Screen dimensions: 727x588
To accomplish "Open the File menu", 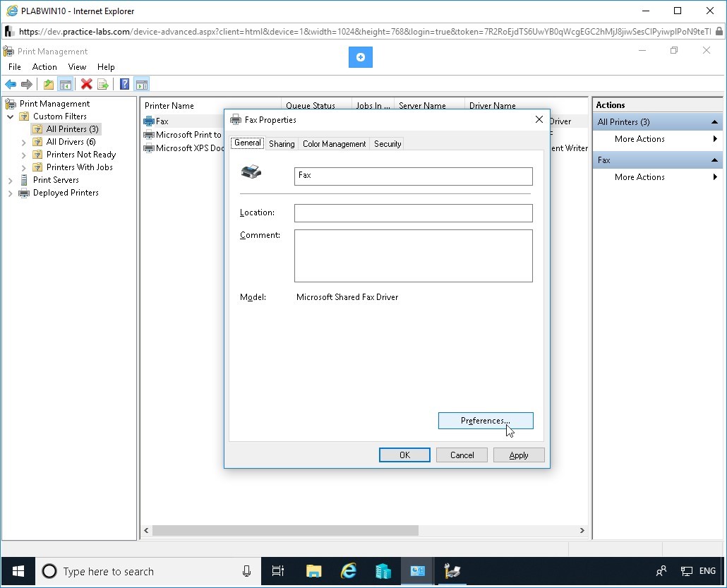I will 15,67.
